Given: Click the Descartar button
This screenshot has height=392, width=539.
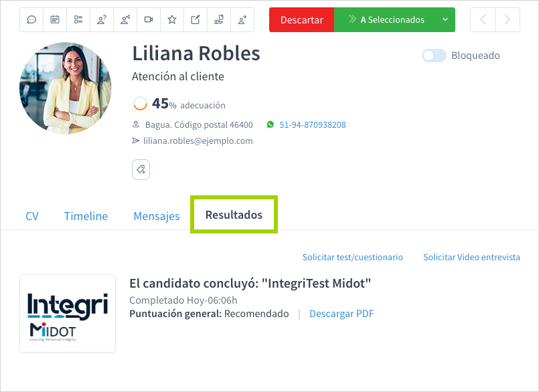Looking at the screenshot, I should 301,19.
